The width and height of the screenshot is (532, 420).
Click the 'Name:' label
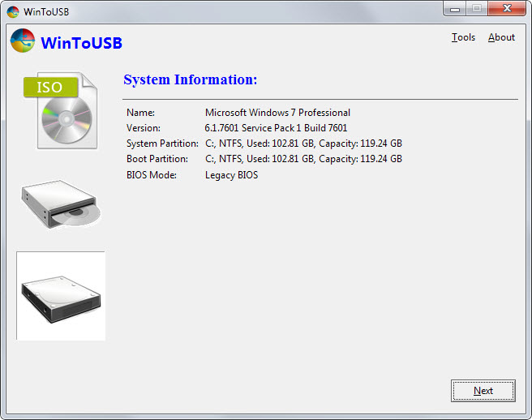140,113
